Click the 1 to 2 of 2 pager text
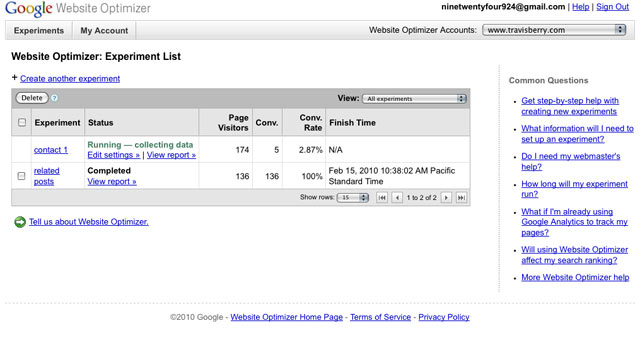 point(422,198)
